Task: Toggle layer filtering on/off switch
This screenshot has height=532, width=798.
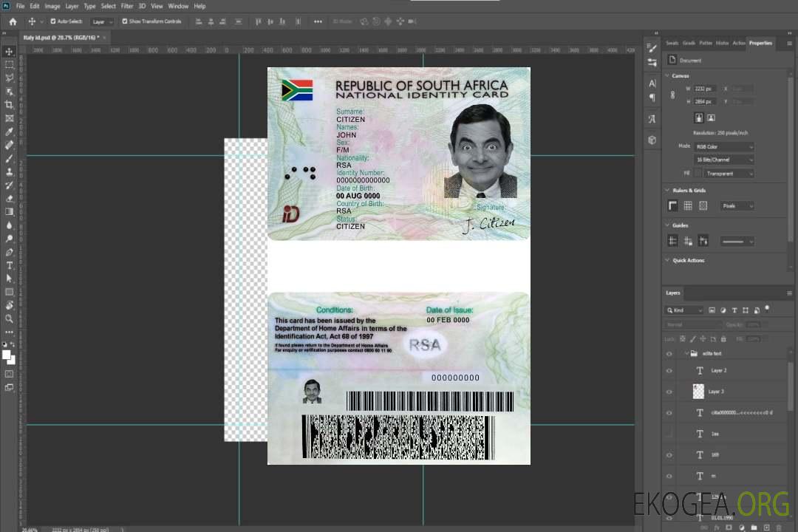Action: click(767, 309)
